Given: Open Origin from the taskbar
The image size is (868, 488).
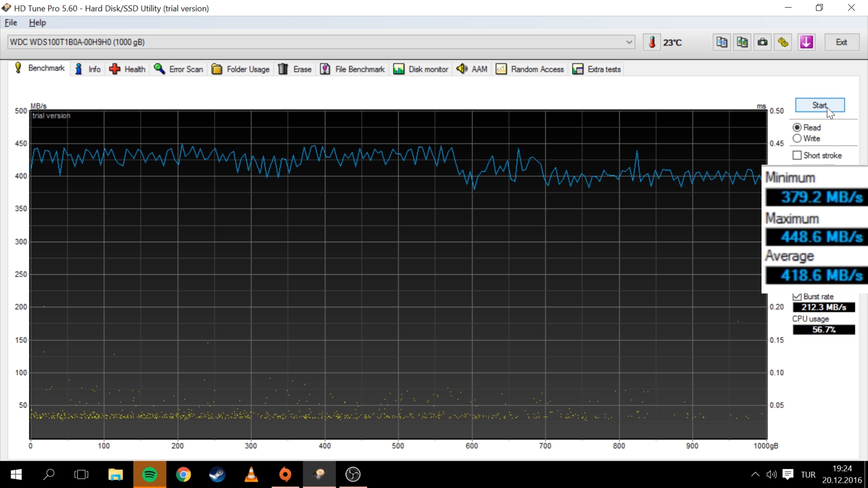Looking at the screenshot, I should (285, 474).
